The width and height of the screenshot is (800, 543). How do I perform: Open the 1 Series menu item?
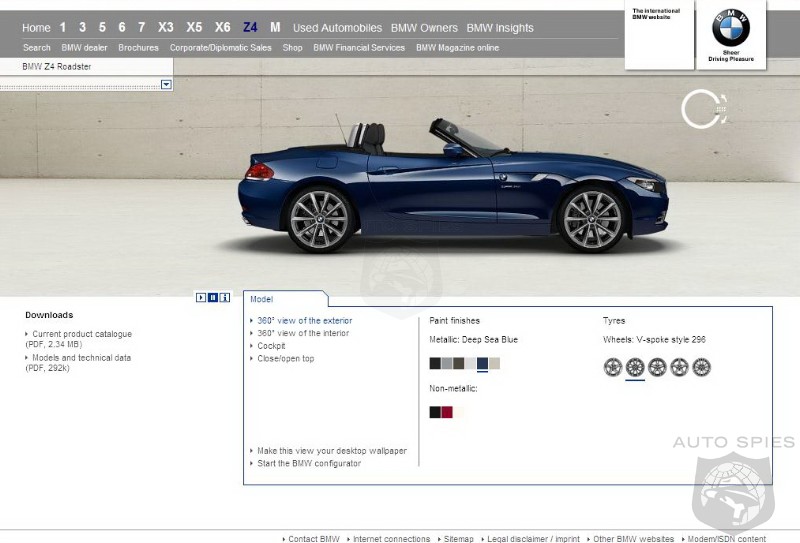pos(63,27)
